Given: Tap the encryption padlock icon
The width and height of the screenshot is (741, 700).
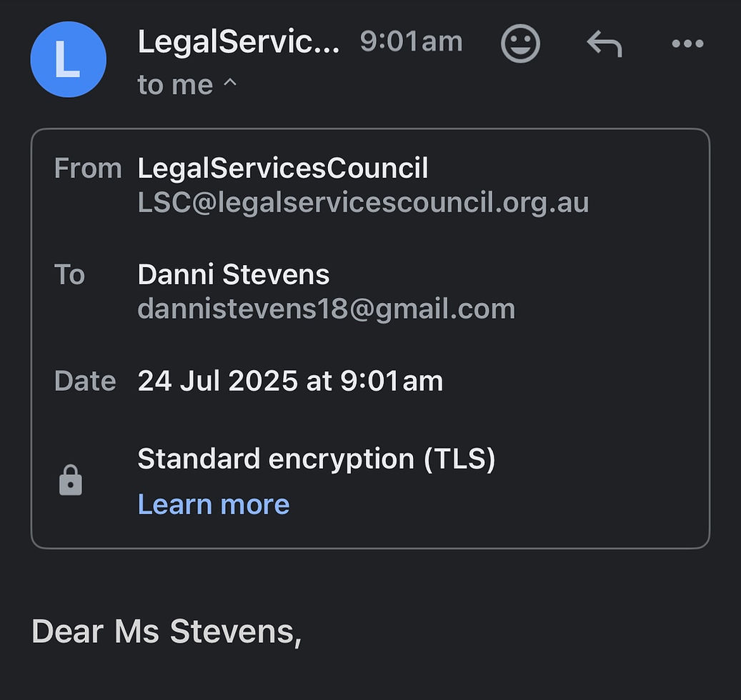Looking at the screenshot, I should click(x=71, y=481).
